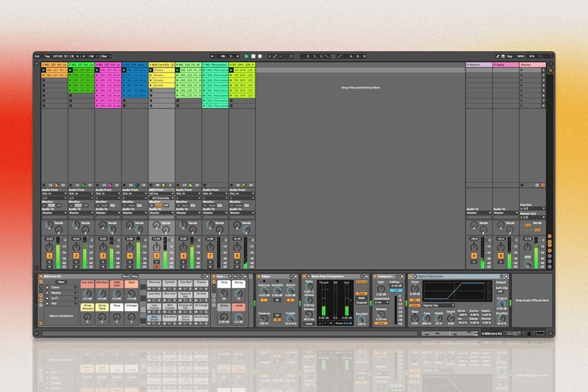Open track 1 Audio From Ext. In dropdown

pos(54,194)
